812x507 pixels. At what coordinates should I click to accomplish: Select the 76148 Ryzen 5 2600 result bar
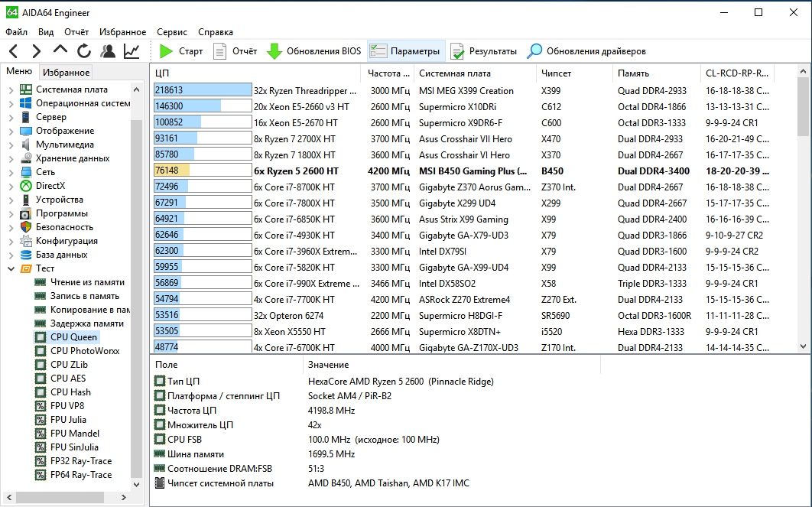tap(203, 171)
